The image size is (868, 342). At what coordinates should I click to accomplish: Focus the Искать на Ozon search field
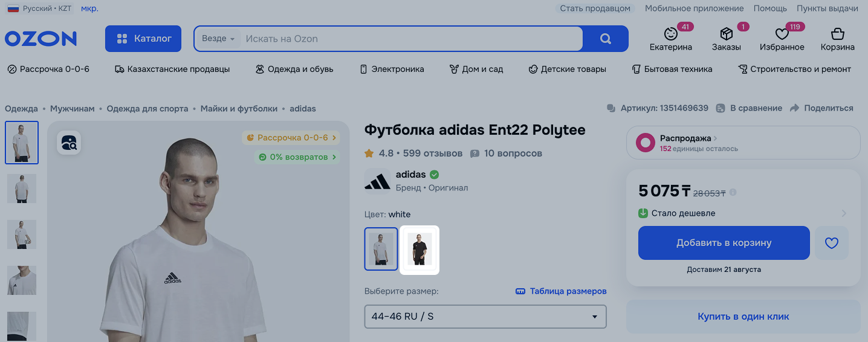pyautogui.click(x=411, y=39)
